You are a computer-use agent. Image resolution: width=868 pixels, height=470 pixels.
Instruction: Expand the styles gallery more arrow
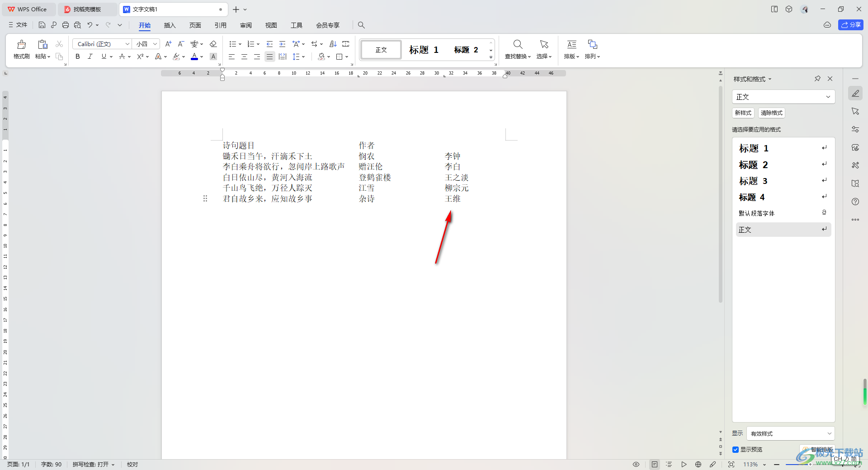491,57
